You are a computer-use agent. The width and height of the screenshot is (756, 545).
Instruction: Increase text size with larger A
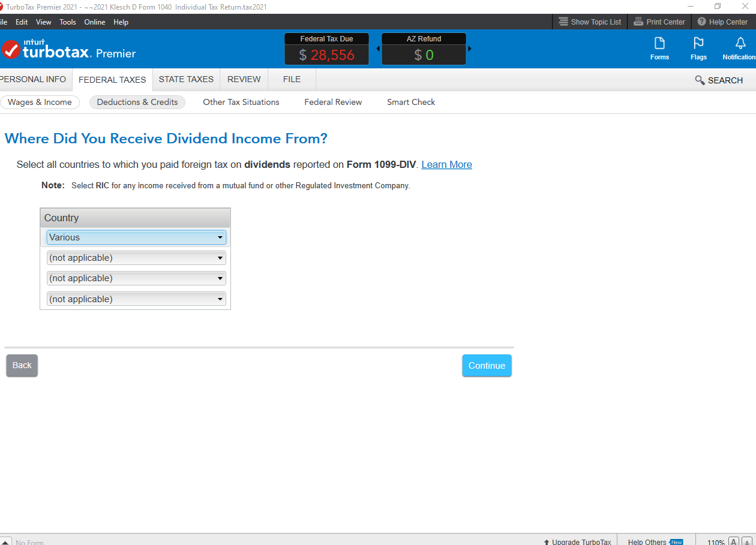point(733,541)
